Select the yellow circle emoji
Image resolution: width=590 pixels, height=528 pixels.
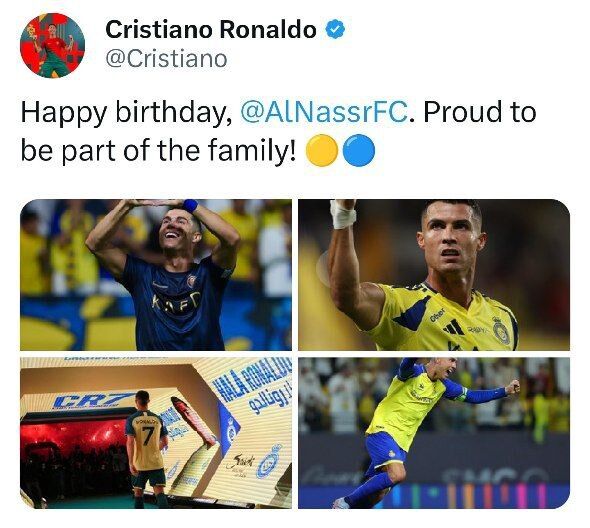(322, 151)
